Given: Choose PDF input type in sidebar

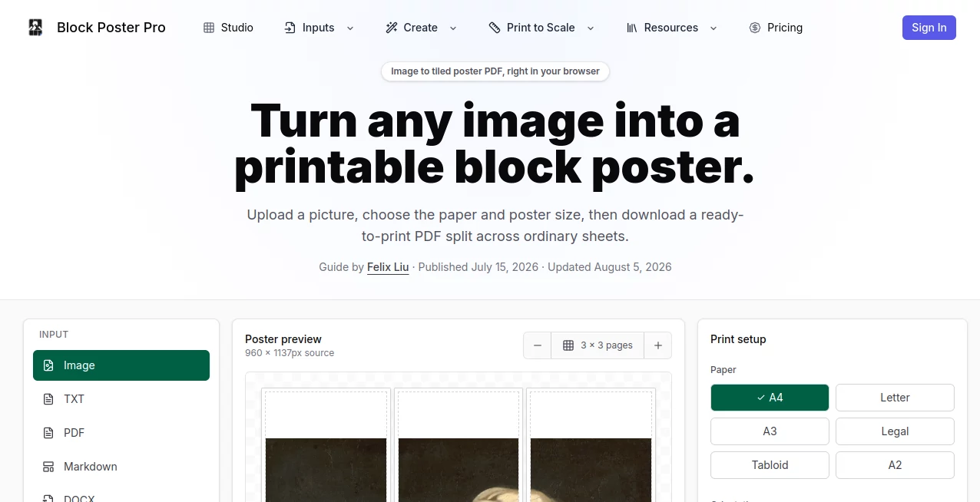Looking at the screenshot, I should coord(121,433).
